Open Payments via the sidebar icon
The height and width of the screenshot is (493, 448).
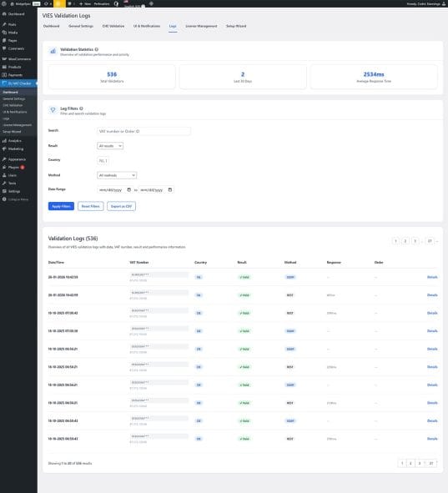coord(4,75)
